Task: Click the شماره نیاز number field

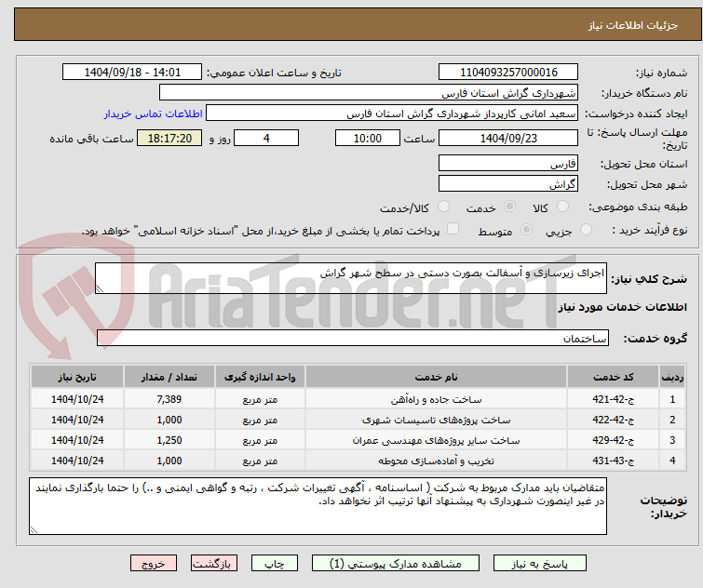Action: [x=508, y=72]
